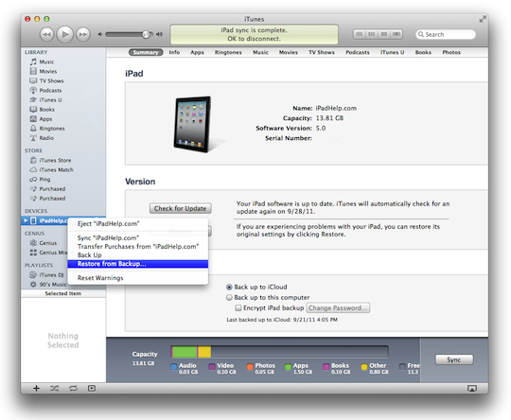Click the Sync button
The image size is (511, 420).
[454, 359]
